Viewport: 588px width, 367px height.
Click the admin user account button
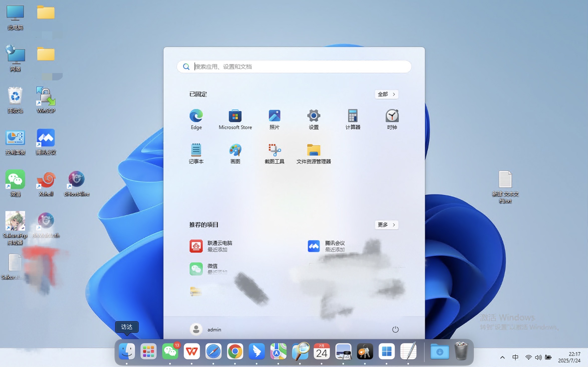pos(206,329)
